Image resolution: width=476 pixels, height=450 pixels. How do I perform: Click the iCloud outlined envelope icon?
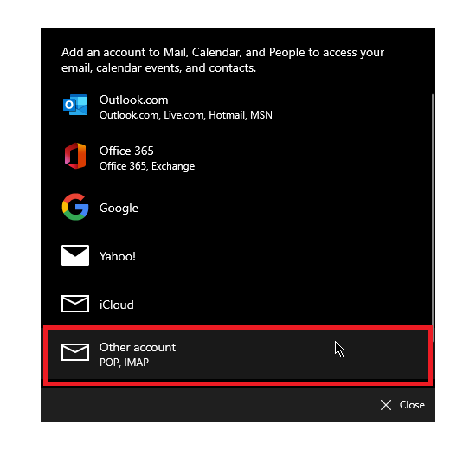click(x=75, y=304)
